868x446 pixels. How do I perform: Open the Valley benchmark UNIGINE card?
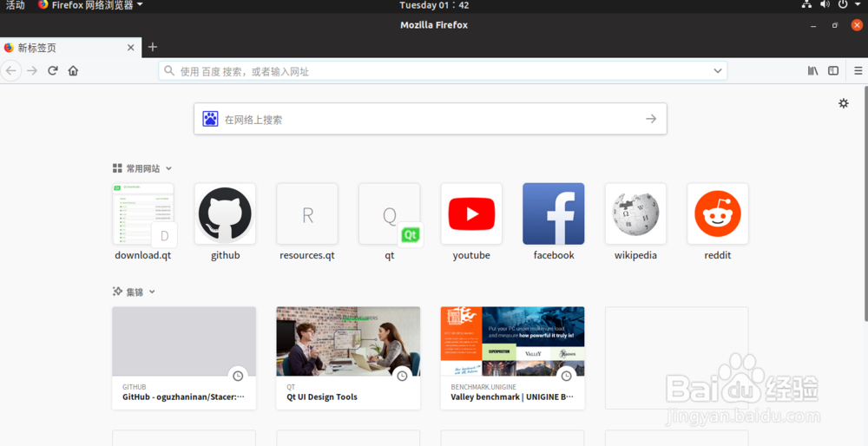point(513,358)
